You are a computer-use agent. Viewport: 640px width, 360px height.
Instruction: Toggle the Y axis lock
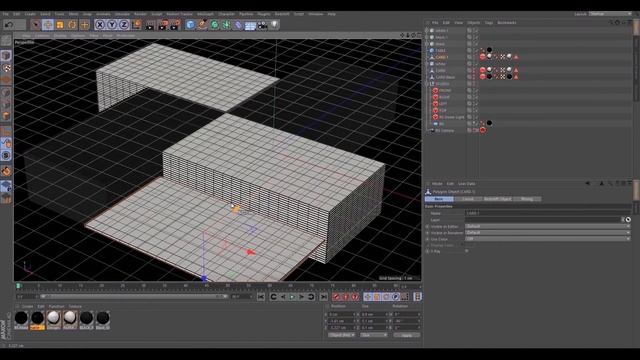click(112, 25)
